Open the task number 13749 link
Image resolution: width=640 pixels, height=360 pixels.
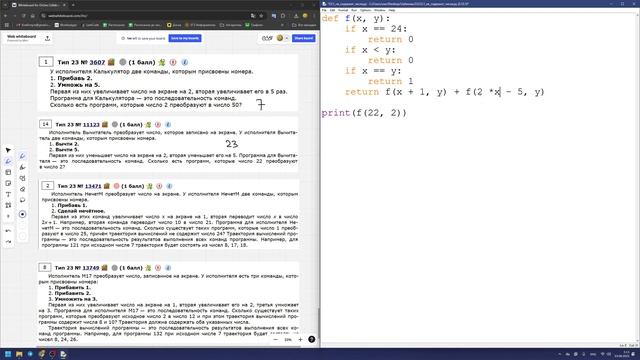91,268
